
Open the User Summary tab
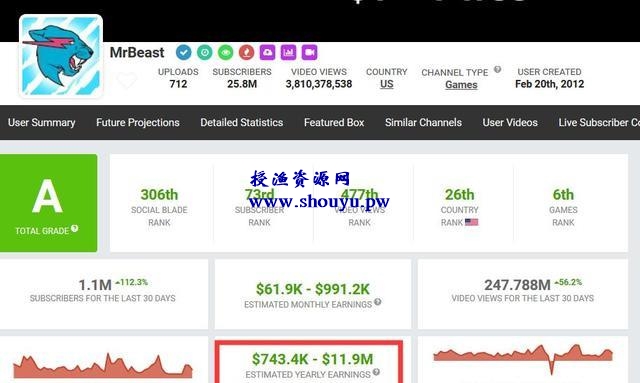tap(42, 122)
